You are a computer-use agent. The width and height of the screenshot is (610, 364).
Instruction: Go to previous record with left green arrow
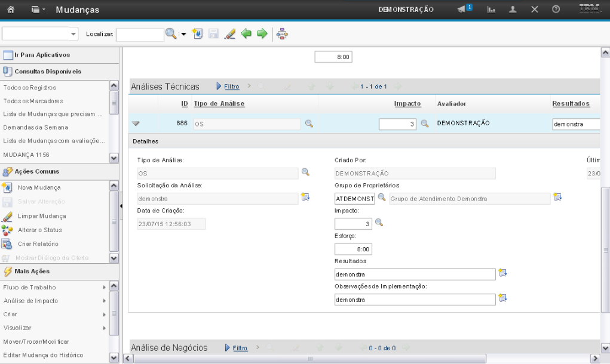tap(246, 34)
